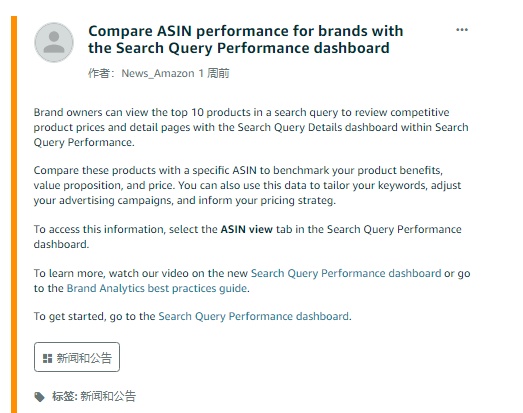Click the 标签 label text
523x413 pixels.
pyautogui.click(x=65, y=396)
